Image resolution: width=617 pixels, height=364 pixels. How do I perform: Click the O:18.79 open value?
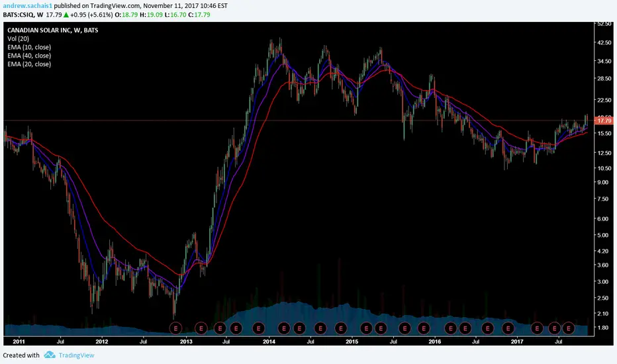click(x=126, y=15)
